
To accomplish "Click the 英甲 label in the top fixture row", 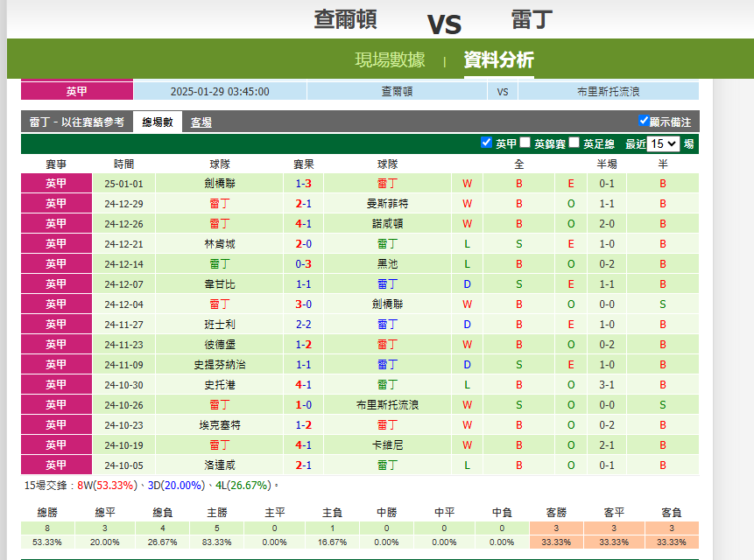I will point(77,91).
